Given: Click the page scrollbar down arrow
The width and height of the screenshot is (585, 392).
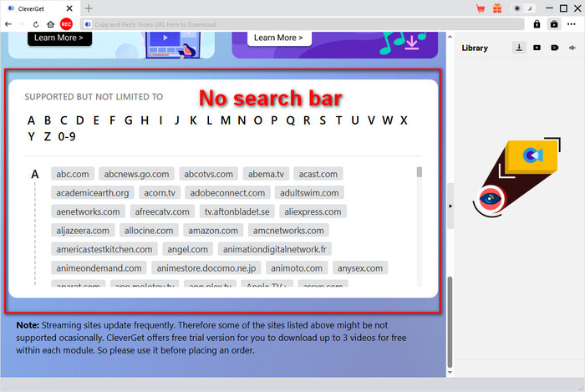Looking at the screenshot, I should point(450,372).
